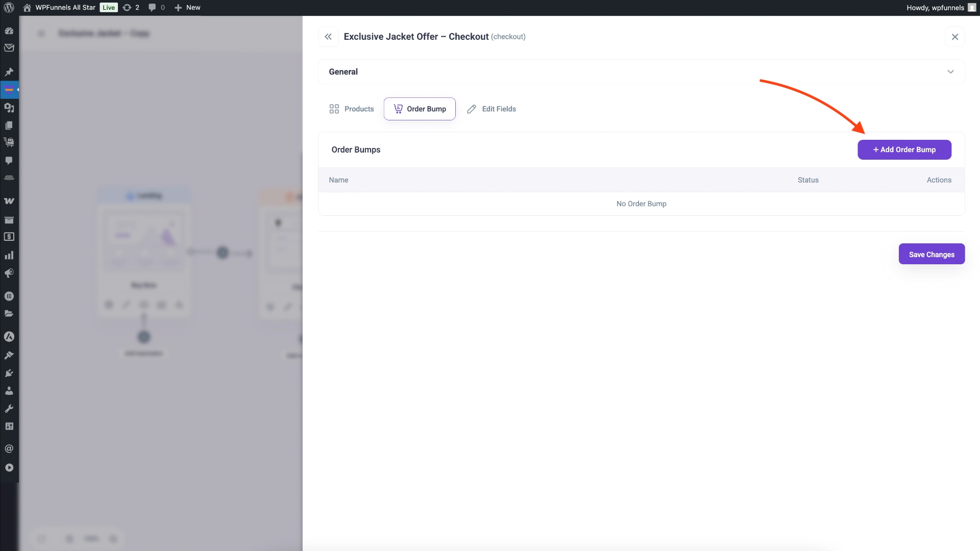This screenshot has width=980, height=551.
Task: Click the pin-shaped Posts icon
Action: pos(9,71)
